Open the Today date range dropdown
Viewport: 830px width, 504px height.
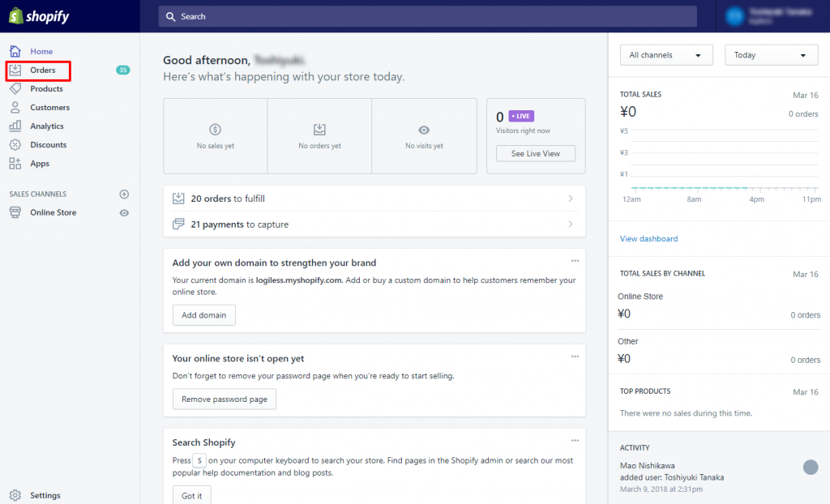pos(772,55)
